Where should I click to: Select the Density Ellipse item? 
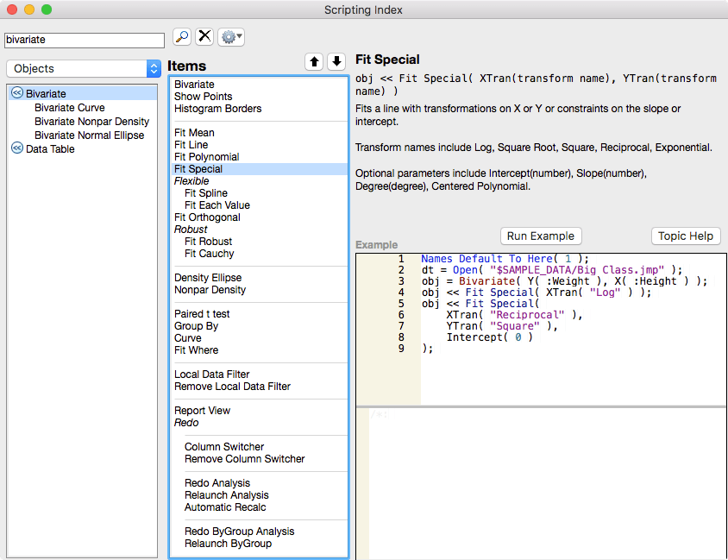[x=208, y=278]
